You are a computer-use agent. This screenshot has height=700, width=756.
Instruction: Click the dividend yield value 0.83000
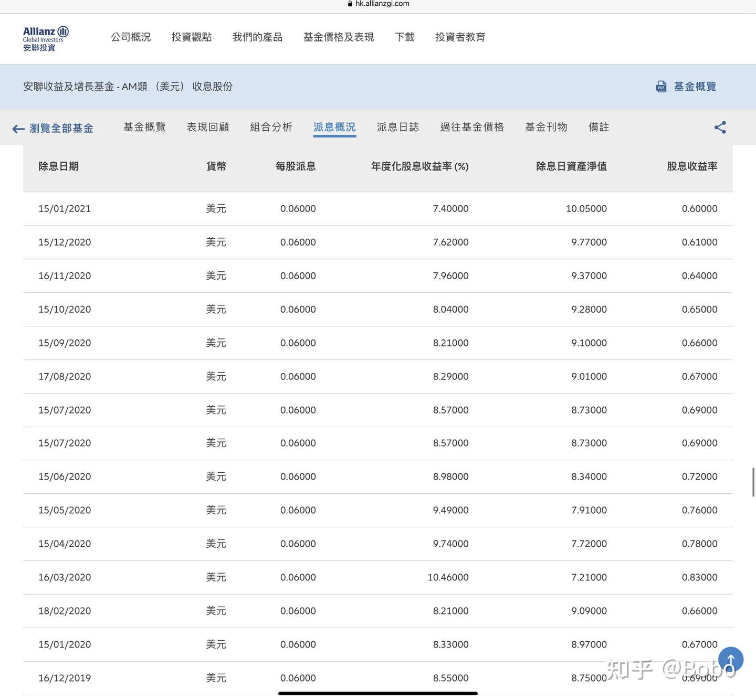(700, 578)
